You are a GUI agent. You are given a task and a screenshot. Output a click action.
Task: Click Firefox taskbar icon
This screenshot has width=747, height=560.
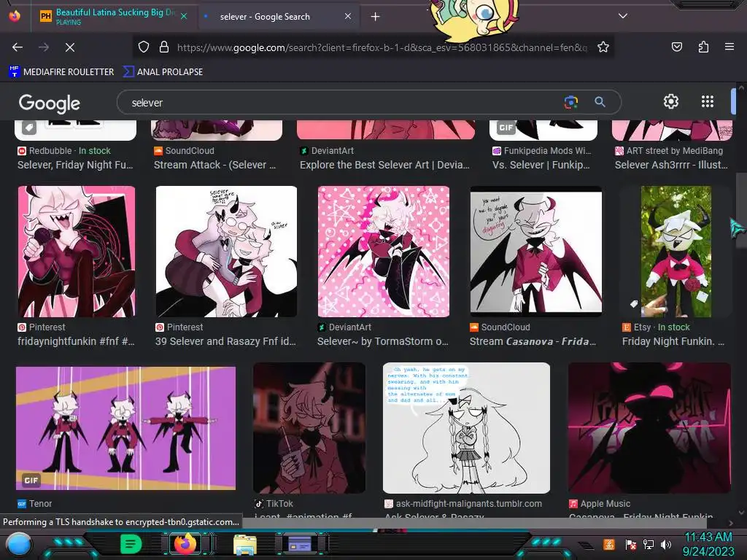[185, 544]
